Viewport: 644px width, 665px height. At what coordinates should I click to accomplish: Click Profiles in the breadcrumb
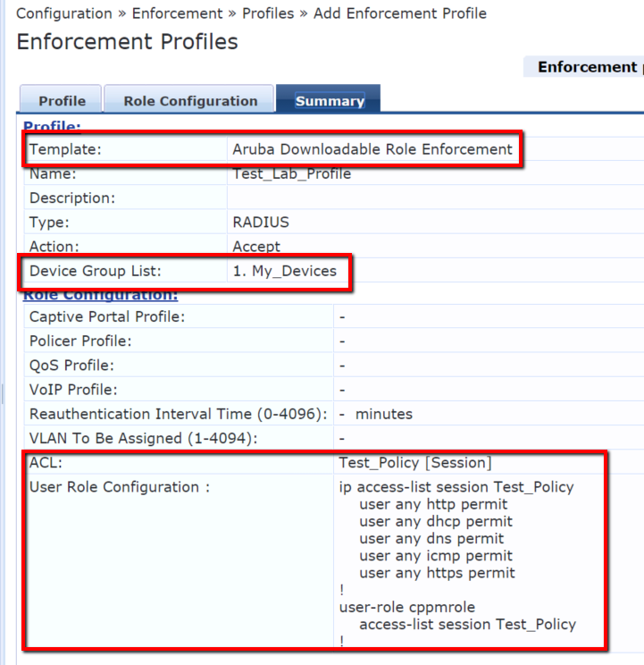point(268,13)
